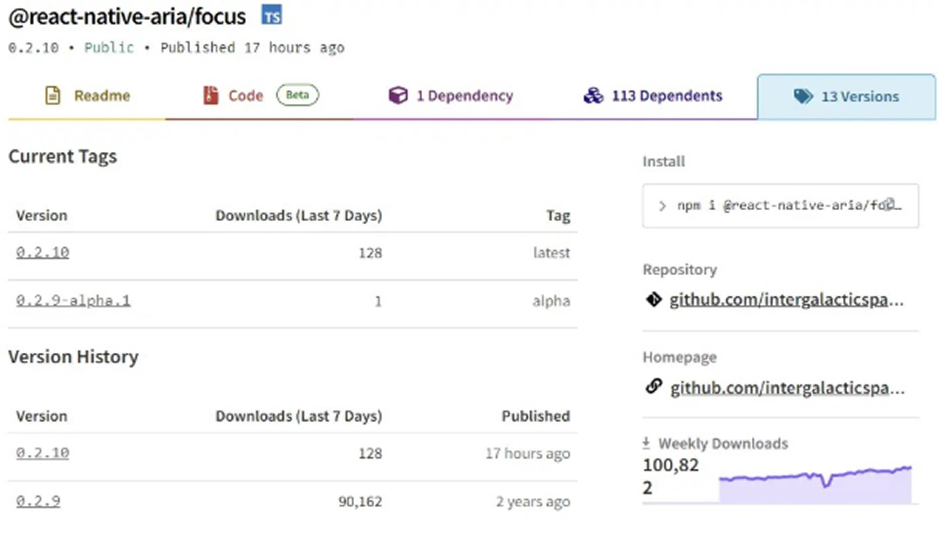Click the weekly downloads sparkline chart
Screen dimensions: 942x560
coord(815,485)
